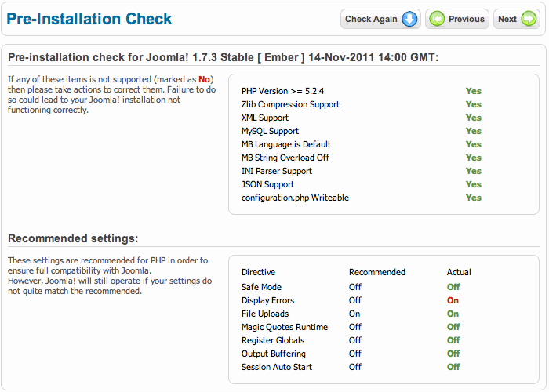This screenshot has height=392, width=549.
Task: Click the Check Again button label
Action: click(x=371, y=19)
